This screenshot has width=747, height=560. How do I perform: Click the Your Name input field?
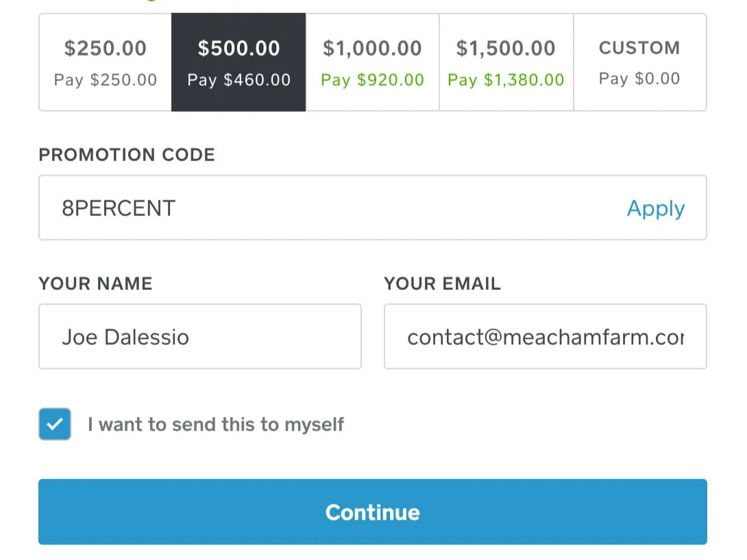coord(199,337)
